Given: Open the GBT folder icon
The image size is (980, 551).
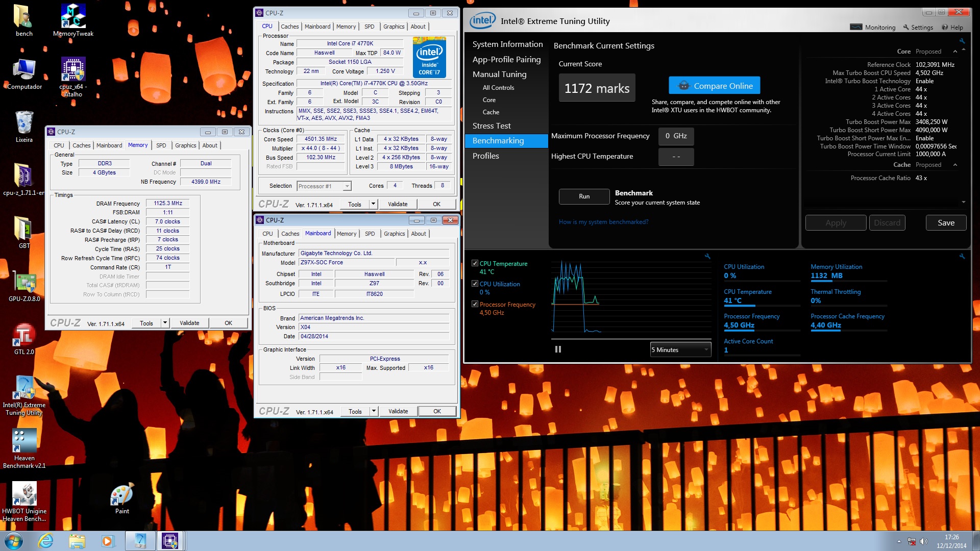Looking at the screenshot, I should pyautogui.click(x=24, y=233).
